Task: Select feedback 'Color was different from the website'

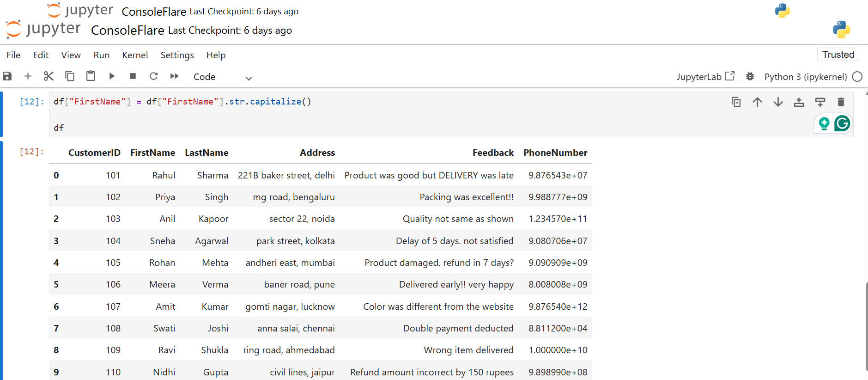Action: (438, 306)
